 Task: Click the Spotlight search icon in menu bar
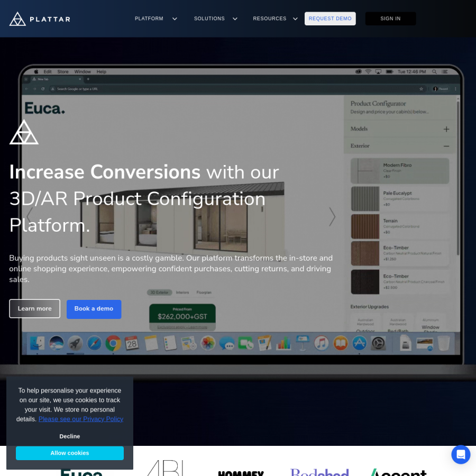tap(434, 71)
